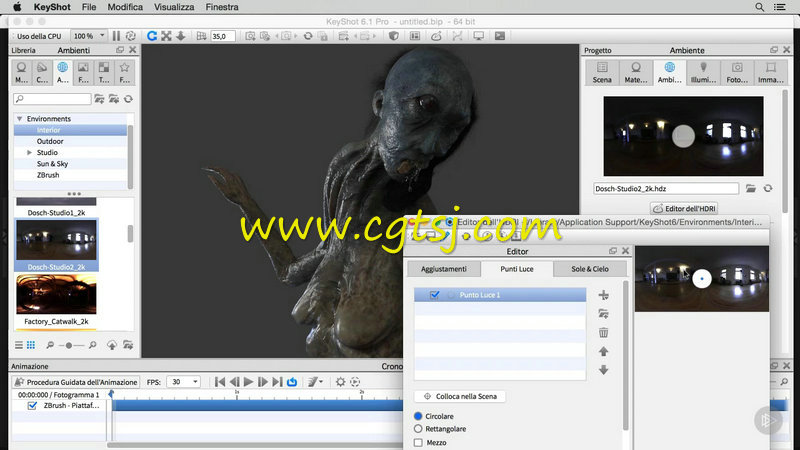
Task: Open the Scena tab in Progetto
Action: (x=602, y=72)
